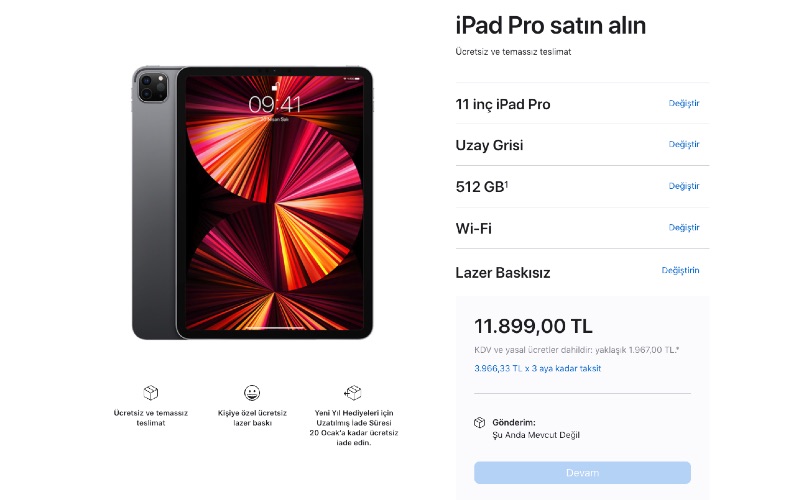The height and width of the screenshot is (500, 808).
Task: Click the 512 GB storage label
Action: tap(479, 187)
